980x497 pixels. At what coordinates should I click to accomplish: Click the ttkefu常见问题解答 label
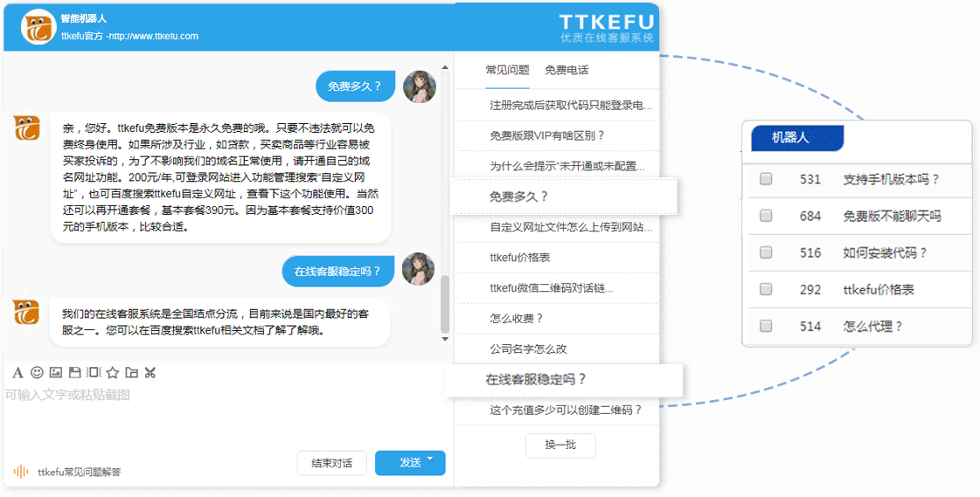tap(80, 472)
